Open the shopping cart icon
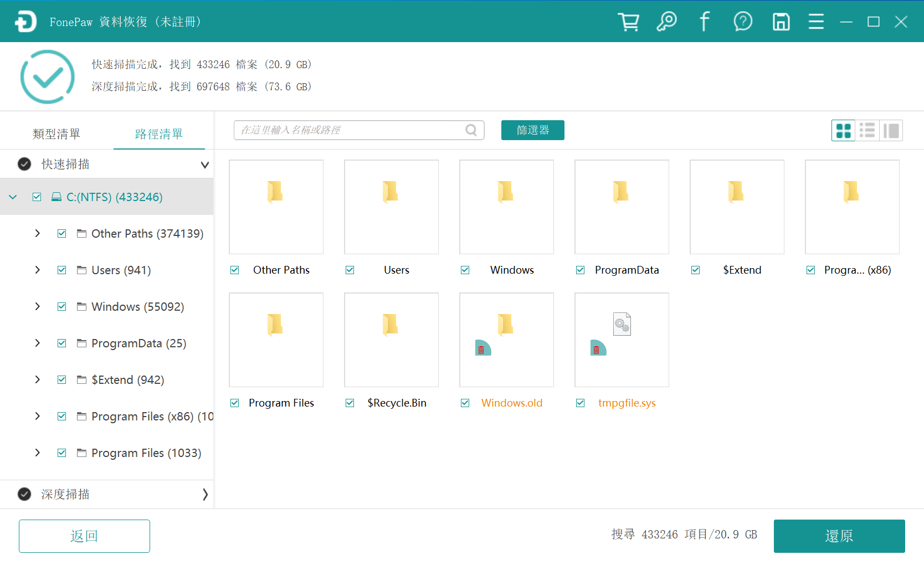This screenshot has width=924, height=565. coord(628,21)
